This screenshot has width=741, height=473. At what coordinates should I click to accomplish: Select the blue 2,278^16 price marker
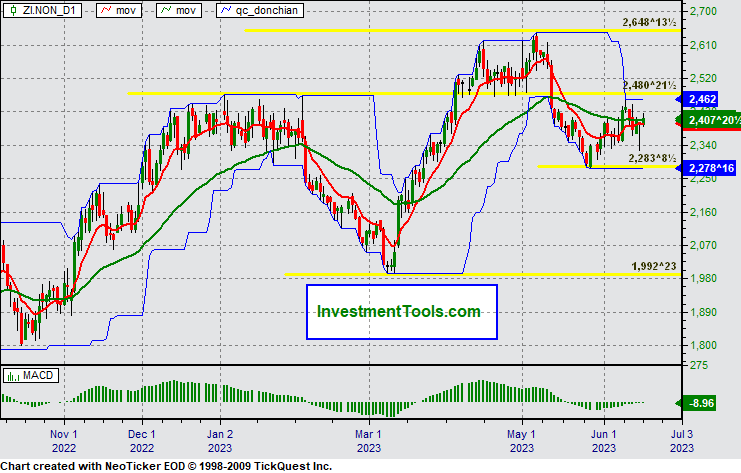[x=709, y=169]
